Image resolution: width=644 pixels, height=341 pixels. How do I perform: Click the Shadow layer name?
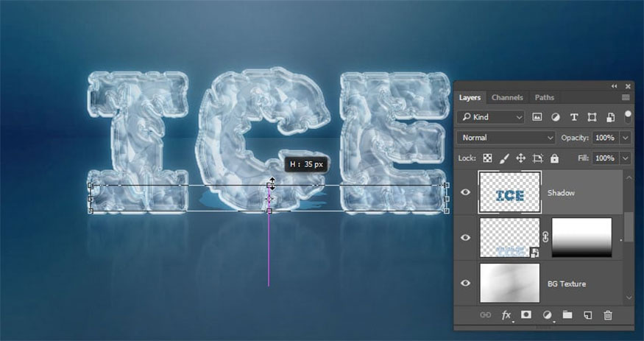tap(561, 193)
